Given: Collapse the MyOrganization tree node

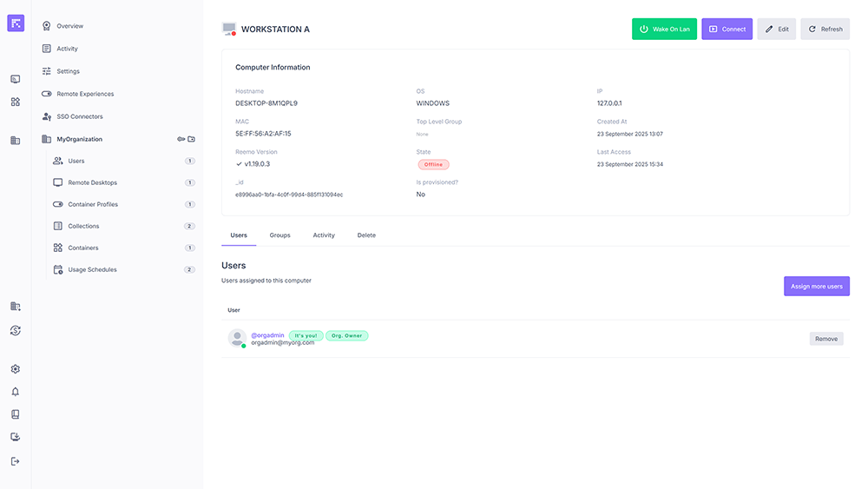Looking at the screenshot, I should pos(79,139).
